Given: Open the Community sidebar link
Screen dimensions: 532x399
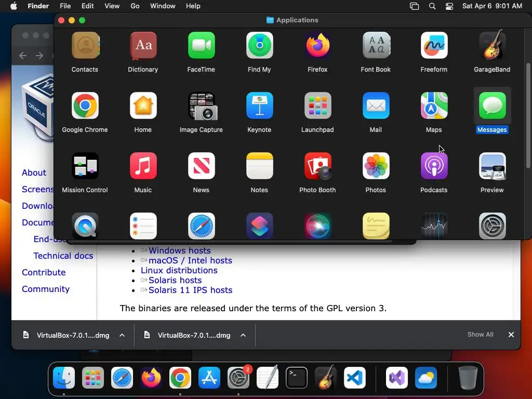Looking at the screenshot, I should (46, 289).
